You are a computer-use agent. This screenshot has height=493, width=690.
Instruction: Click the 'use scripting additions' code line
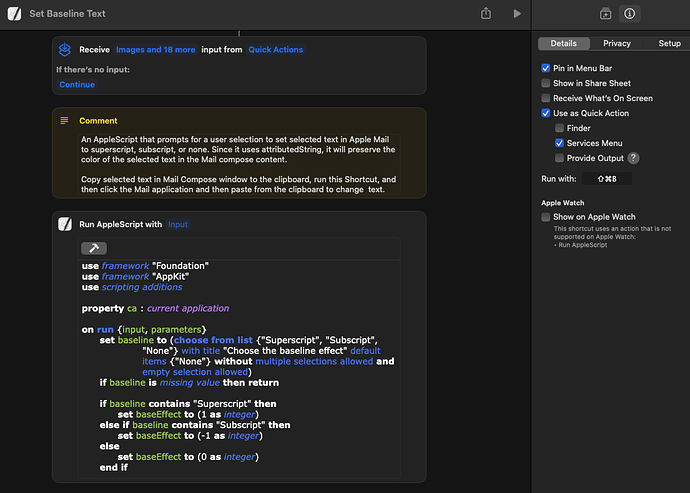132,287
